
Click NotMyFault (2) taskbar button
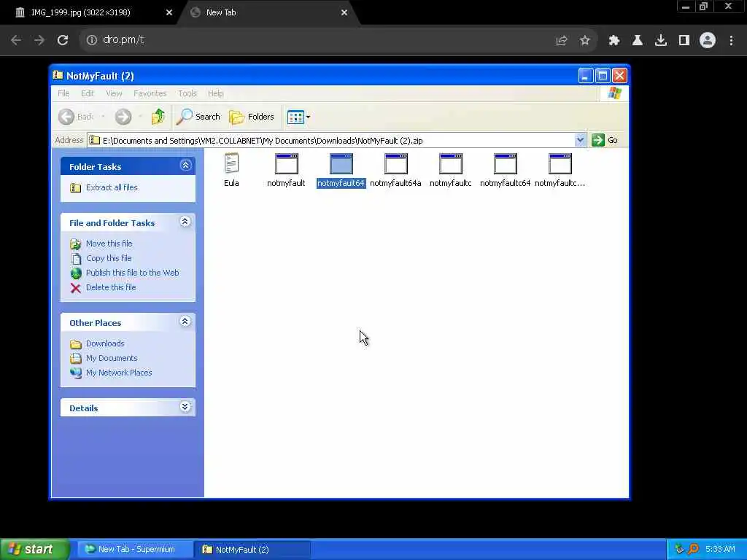pos(252,550)
